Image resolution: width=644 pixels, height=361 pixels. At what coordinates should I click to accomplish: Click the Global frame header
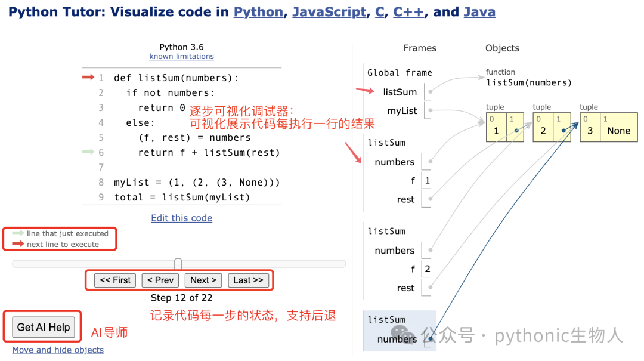pos(400,73)
